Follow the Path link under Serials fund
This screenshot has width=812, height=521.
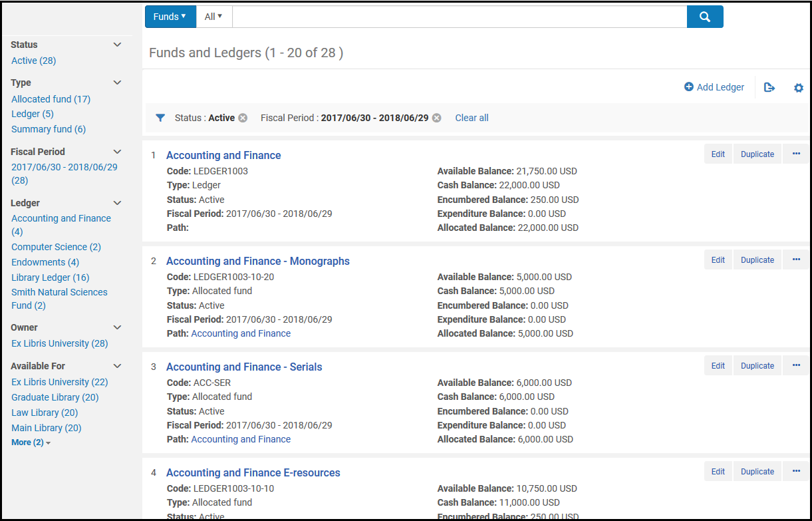pyautogui.click(x=241, y=439)
